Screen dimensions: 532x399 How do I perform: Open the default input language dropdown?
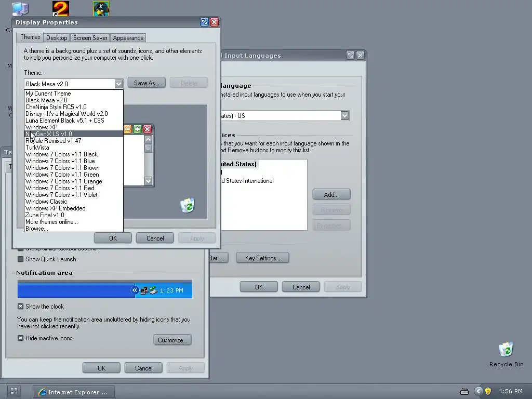(345, 116)
